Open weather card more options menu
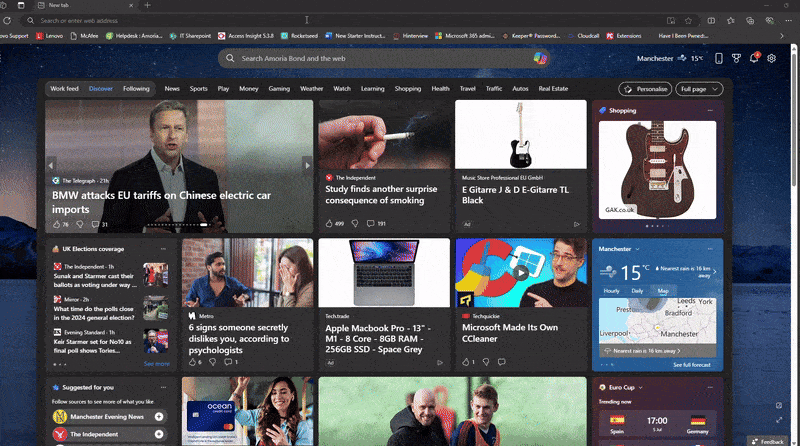The height and width of the screenshot is (446, 800). point(710,249)
